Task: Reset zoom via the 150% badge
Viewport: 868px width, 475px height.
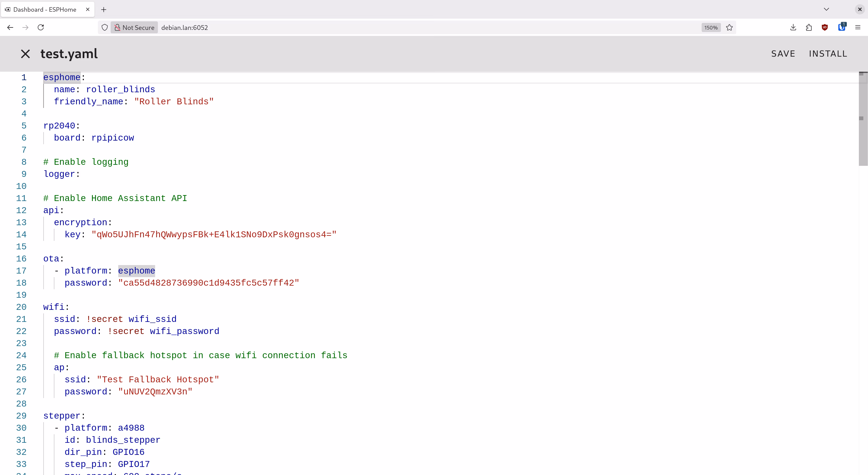Action: 711,28
